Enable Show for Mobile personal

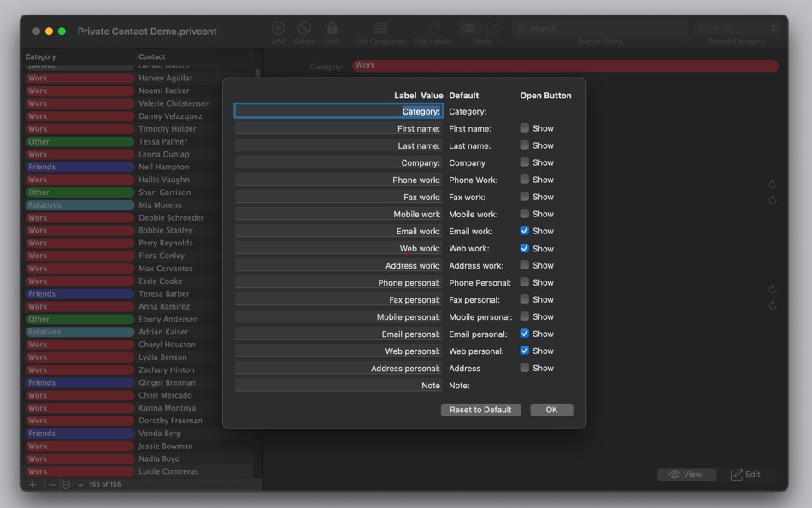click(x=525, y=316)
